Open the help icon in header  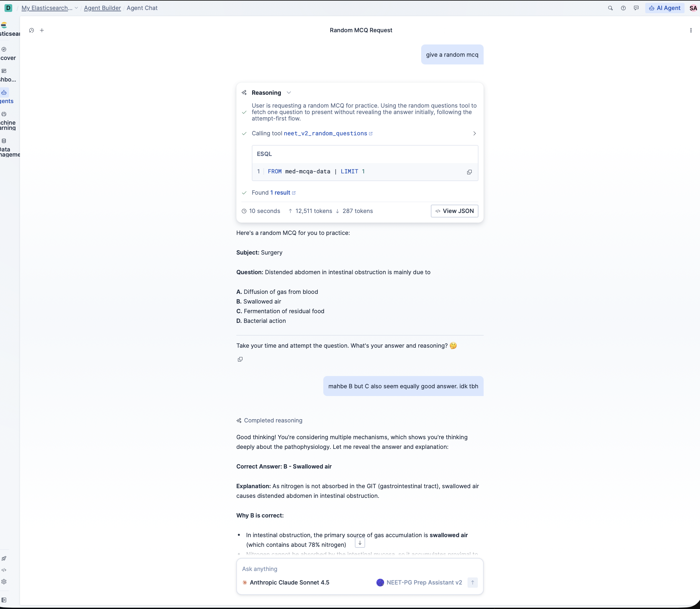(623, 8)
